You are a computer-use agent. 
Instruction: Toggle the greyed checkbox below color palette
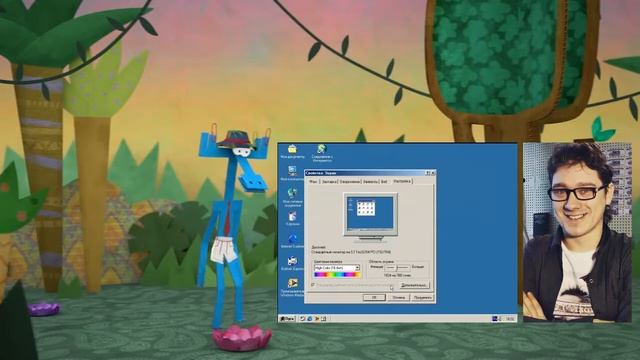coord(313,284)
